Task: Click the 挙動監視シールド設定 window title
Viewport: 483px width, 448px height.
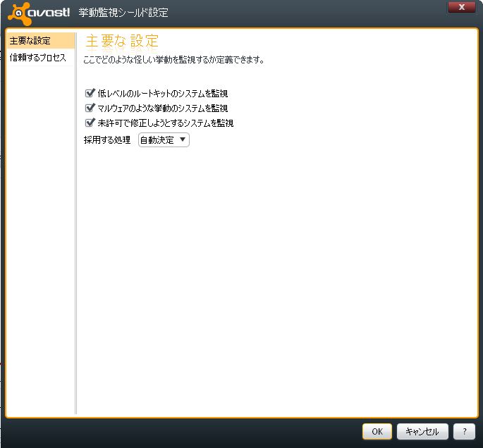Action: click(123, 13)
